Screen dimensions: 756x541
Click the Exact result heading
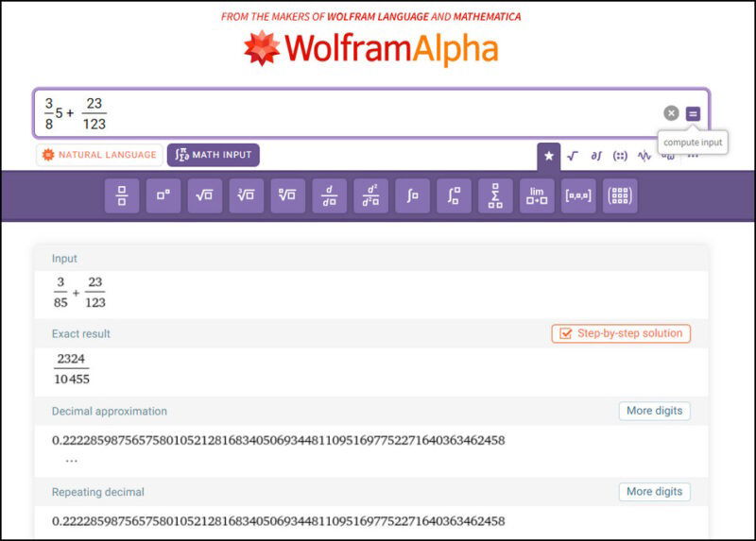pos(81,334)
